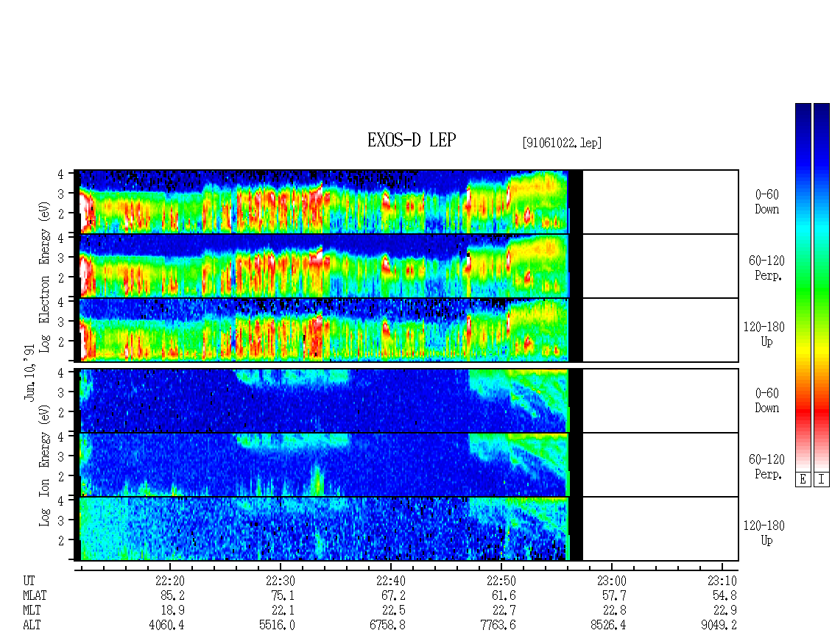Screen dimensions: 832x644
Task: Click the 22:50 UT time label
Action: pos(501,581)
